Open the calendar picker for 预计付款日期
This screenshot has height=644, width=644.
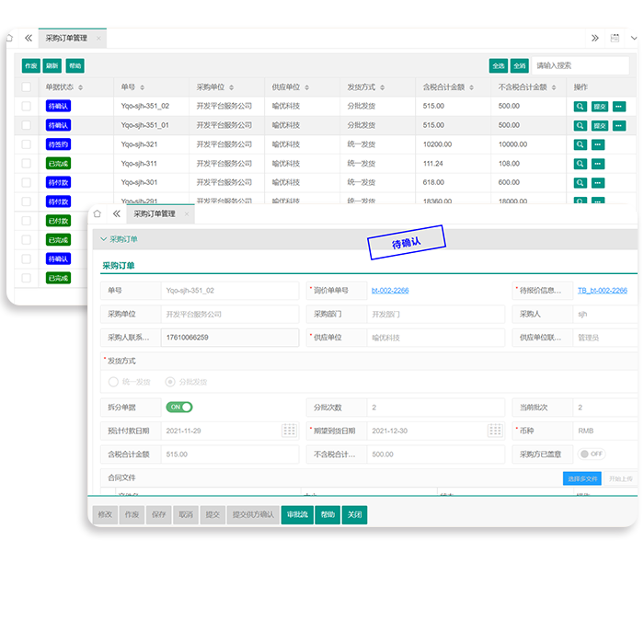coord(289,431)
